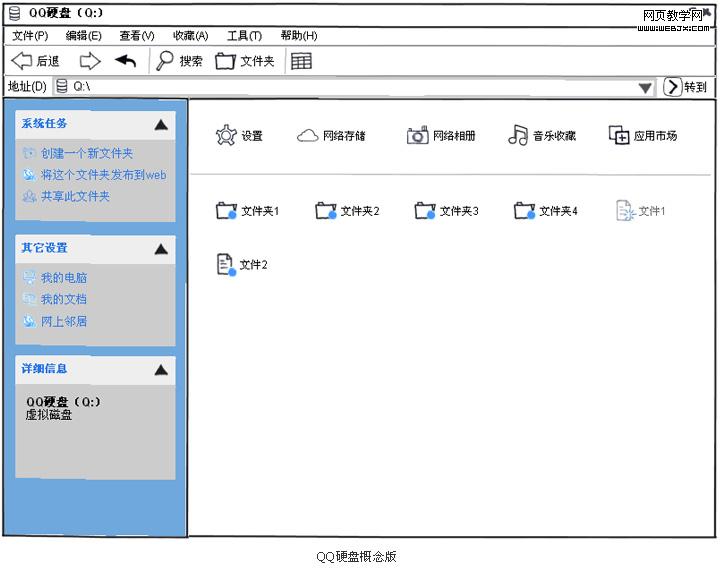
Task: Open the 应用市场 app market icon
Action: [x=619, y=136]
